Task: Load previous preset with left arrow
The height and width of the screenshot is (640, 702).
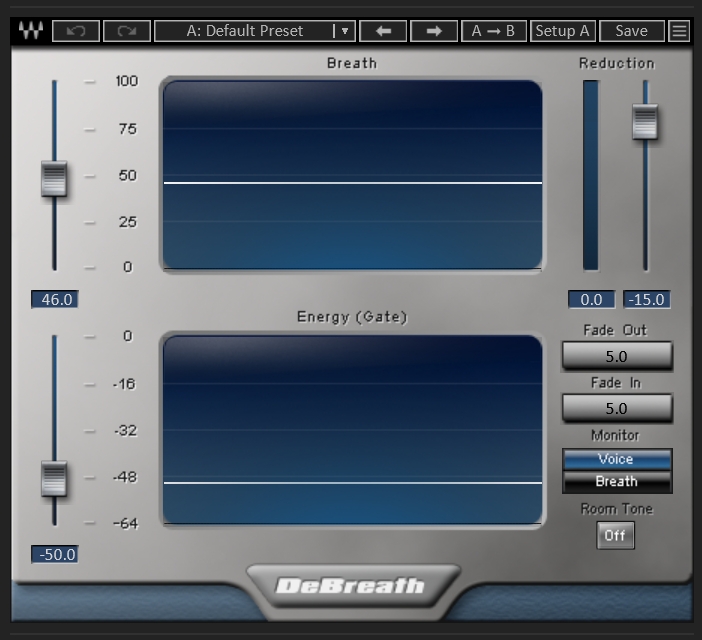Action: click(383, 31)
